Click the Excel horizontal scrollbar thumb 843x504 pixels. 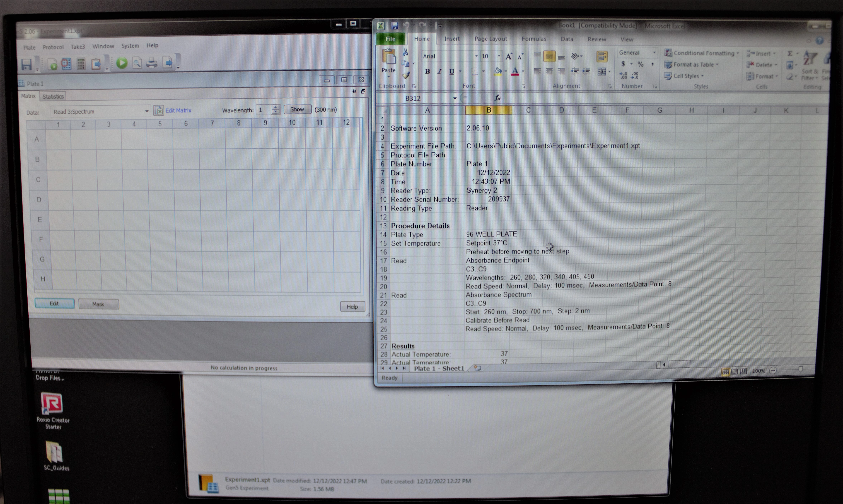tap(679, 364)
